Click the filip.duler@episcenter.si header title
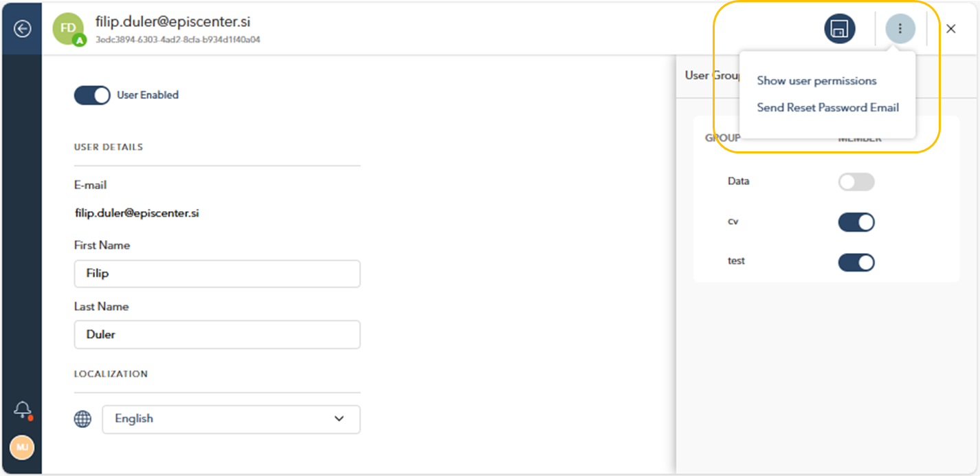This screenshot has height=476, width=980. coord(173,22)
